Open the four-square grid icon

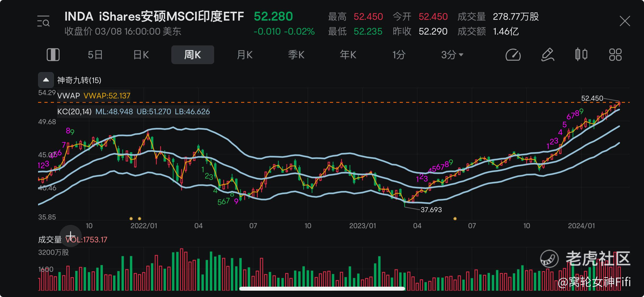tap(615, 55)
